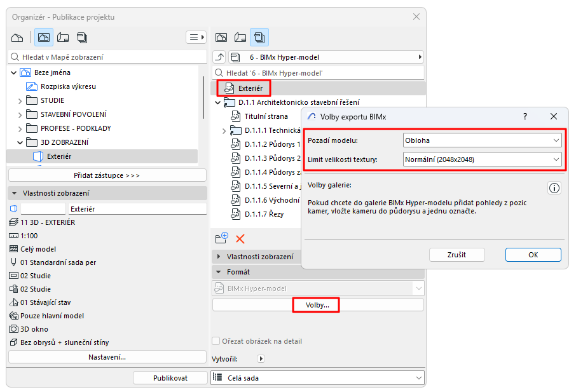Image resolution: width=576 pixels, height=392 pixels.
Task: Collapse the 3D ZOBRAZENÍ folder
Action: coord(20,142)
